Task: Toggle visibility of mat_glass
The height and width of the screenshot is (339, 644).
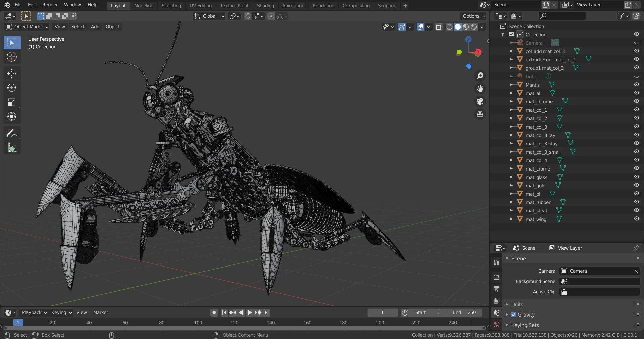Action: [636, 177]
